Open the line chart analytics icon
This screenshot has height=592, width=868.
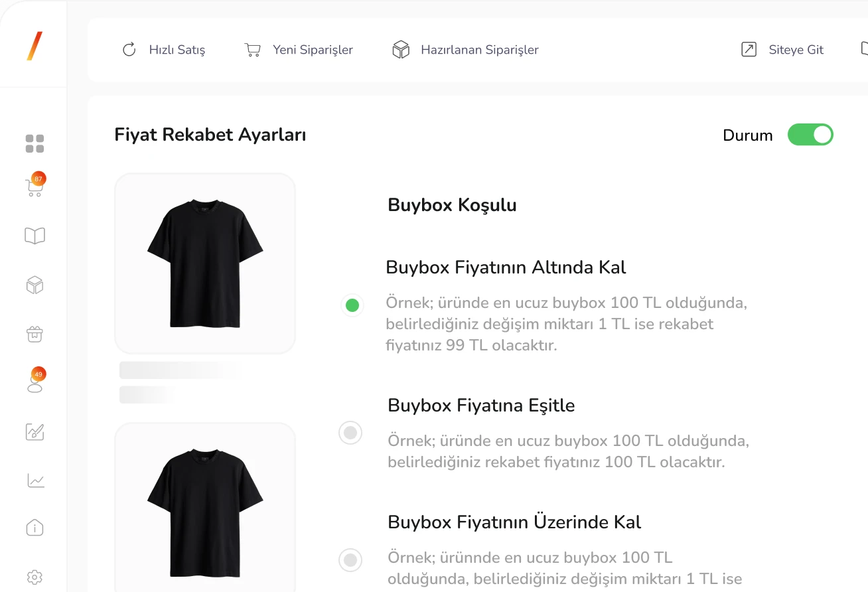point(36,480)
